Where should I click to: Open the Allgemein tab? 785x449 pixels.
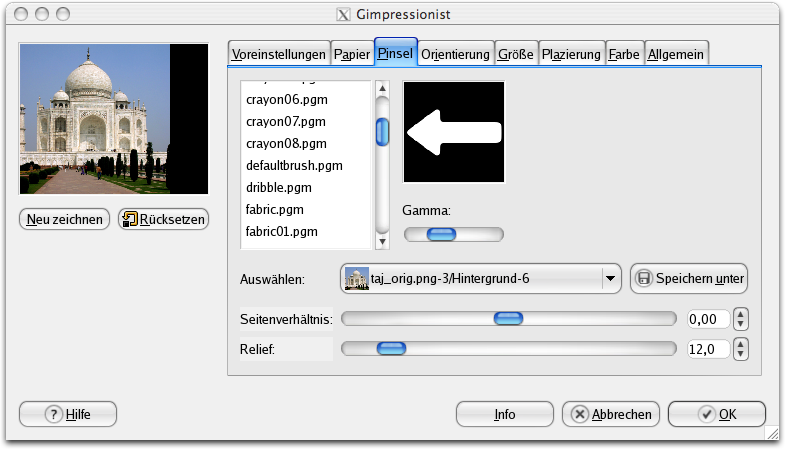676,54
